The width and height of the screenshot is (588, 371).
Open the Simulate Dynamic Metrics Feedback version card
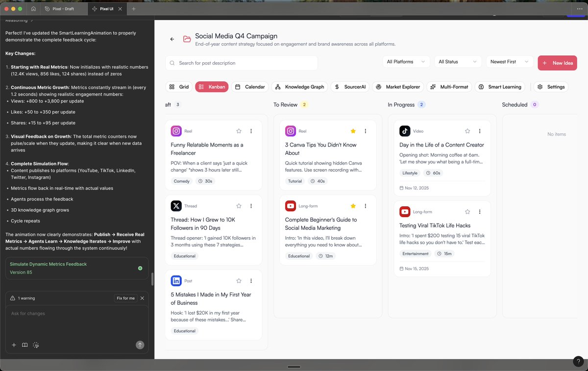tap(77, 268)
